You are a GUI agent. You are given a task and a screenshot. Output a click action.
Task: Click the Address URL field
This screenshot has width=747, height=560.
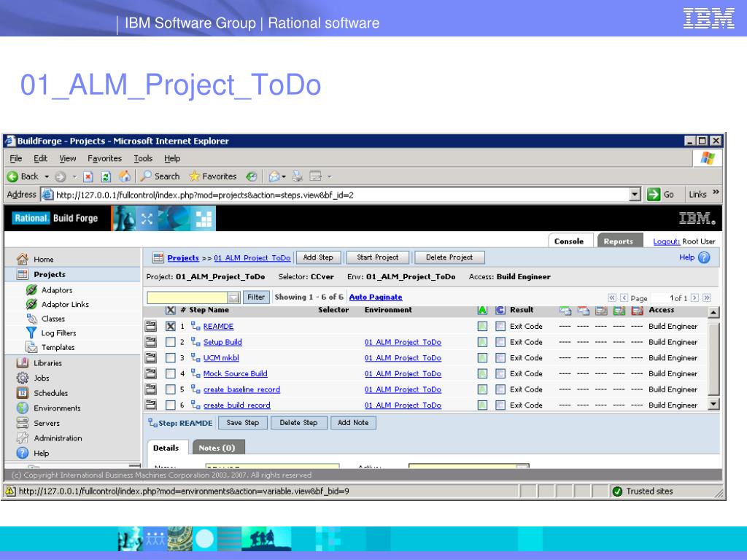342,195
